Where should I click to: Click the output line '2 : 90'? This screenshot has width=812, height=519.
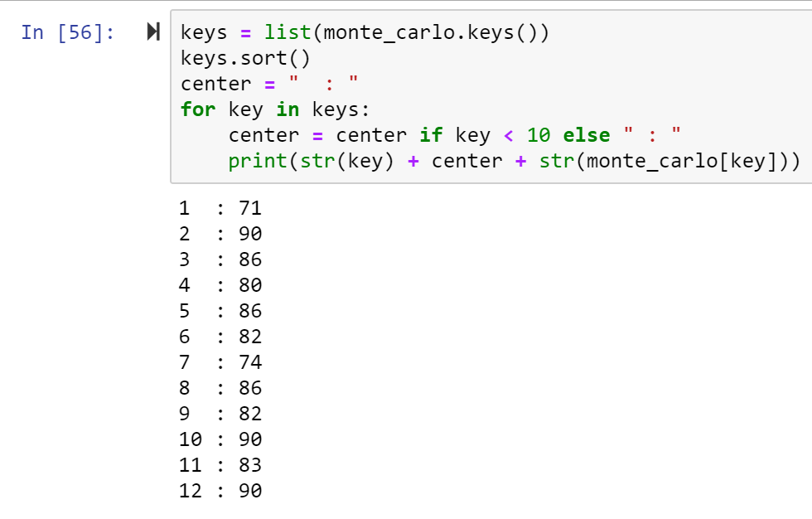coord(220,234)
